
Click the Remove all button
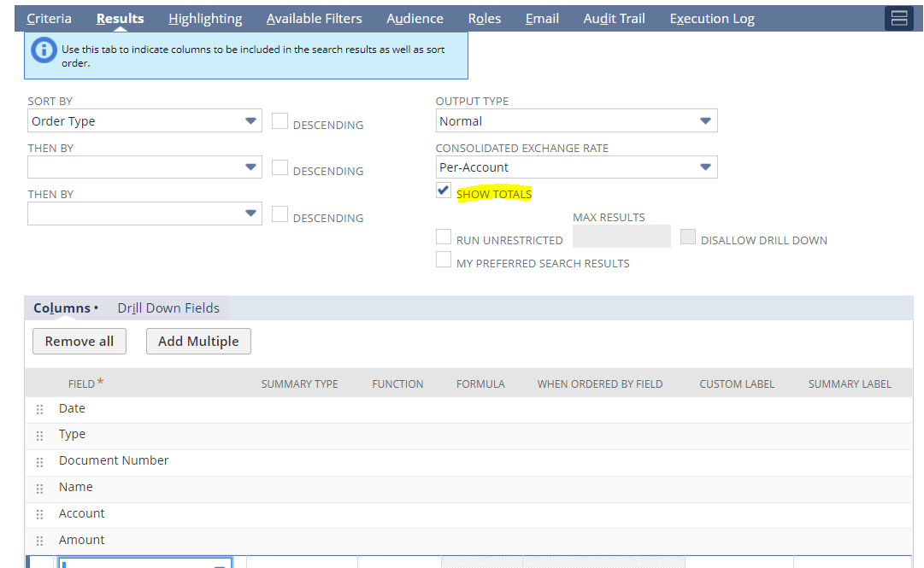pyautogui.click(x=79, y=341)
